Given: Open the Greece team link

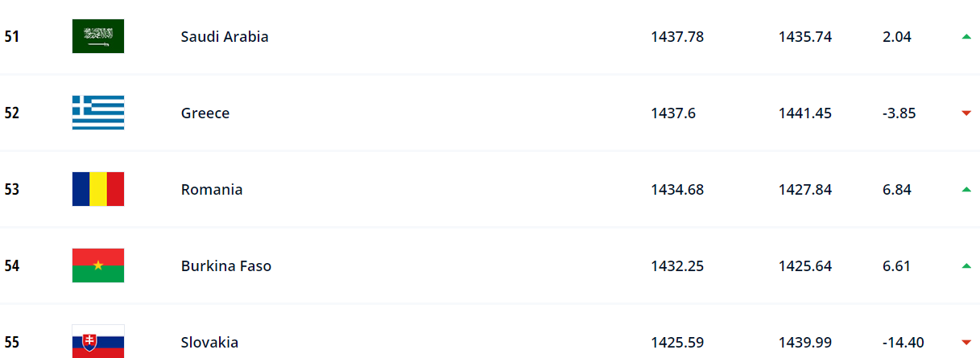Looking at the screenshot, I should tap(205, 113).
